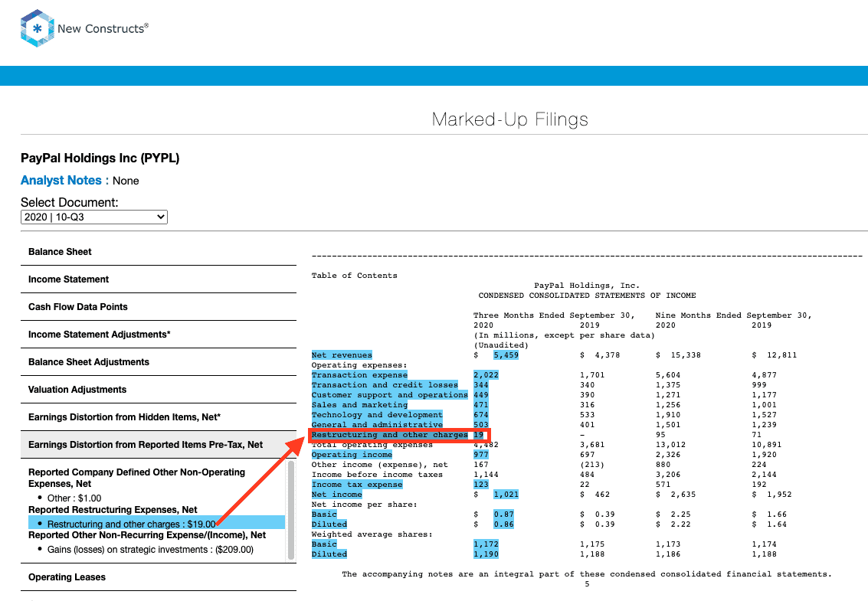Image resolution: width=868 pixels, height=601 pixels.
Task: Click the Analyst Notes link
Action: click(x=61, y=181)
